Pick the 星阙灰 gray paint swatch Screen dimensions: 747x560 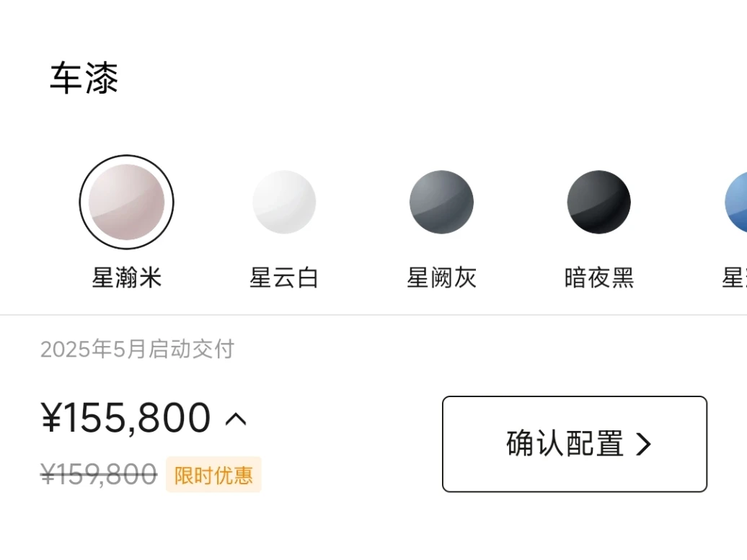click(441, 202)
